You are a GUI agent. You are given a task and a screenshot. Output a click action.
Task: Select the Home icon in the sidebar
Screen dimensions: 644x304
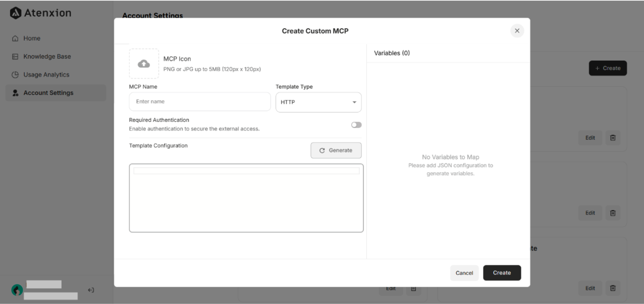pos(15,38)
